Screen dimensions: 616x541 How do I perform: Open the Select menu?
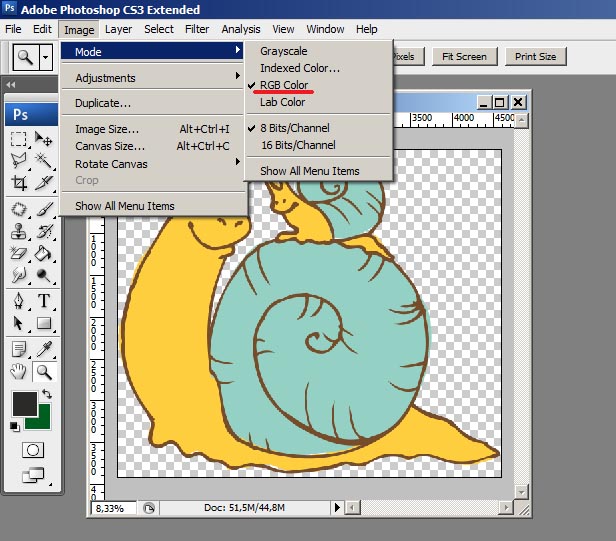[x=159, y=29]
